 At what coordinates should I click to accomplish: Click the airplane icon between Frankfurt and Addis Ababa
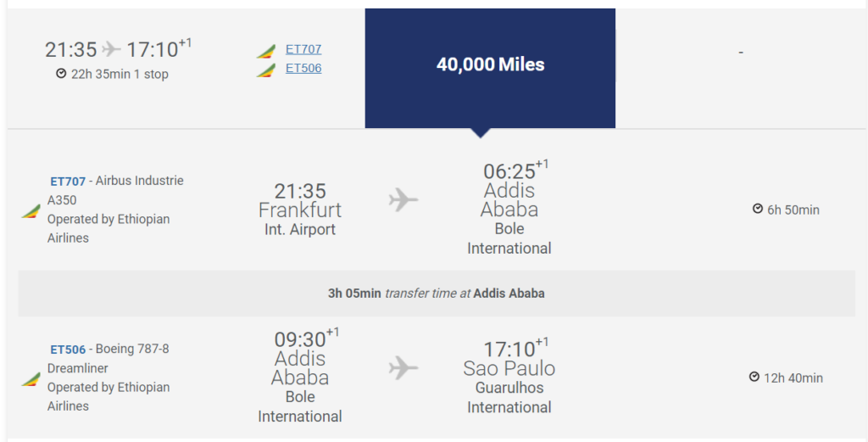pos(403,199)
